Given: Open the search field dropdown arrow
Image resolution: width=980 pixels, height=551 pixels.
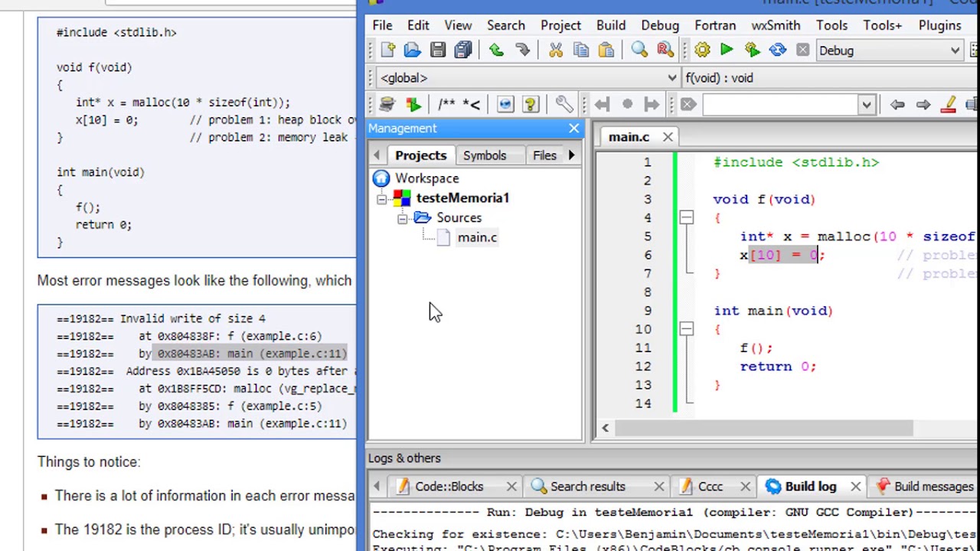Looking at the screenshot, I should [x=866, y=105].
